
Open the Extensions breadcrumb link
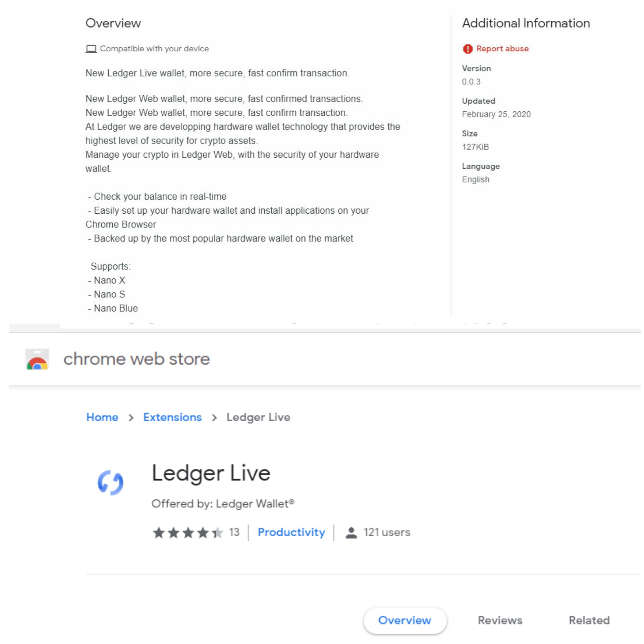[172, 417]
